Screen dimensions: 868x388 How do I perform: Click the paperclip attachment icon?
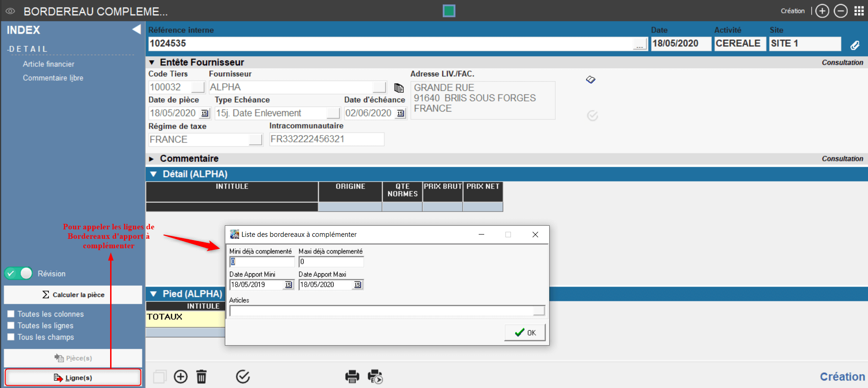coord(855,45)
